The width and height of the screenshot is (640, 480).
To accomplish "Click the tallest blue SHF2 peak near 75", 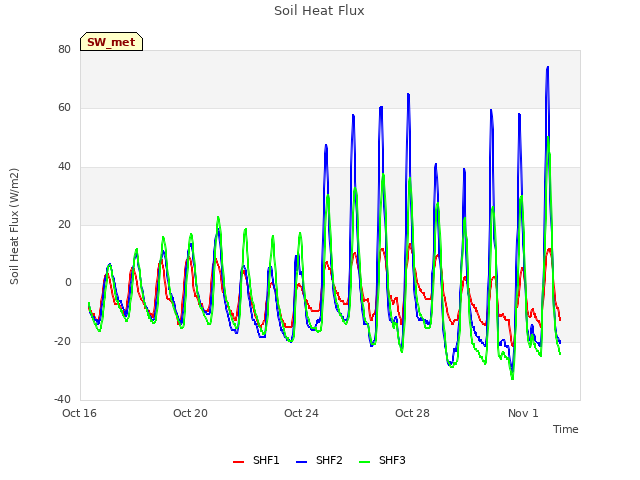I will click(x=547, y=68).
